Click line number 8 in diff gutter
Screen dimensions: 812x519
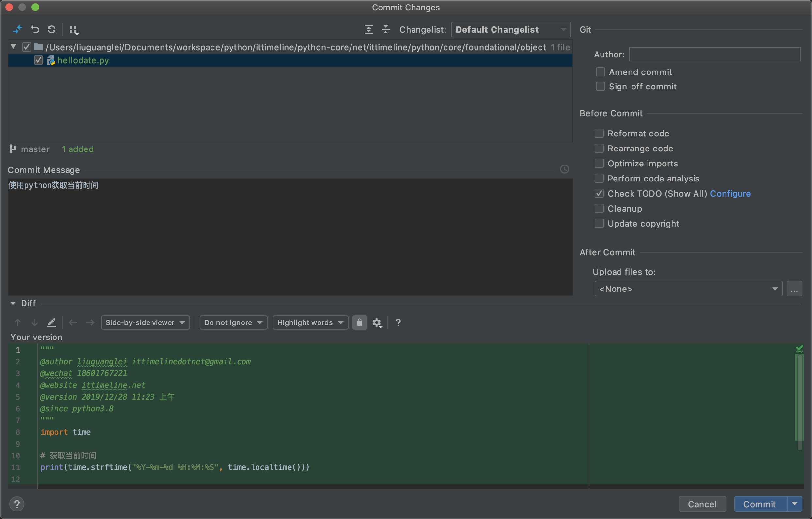click(18, 432)
